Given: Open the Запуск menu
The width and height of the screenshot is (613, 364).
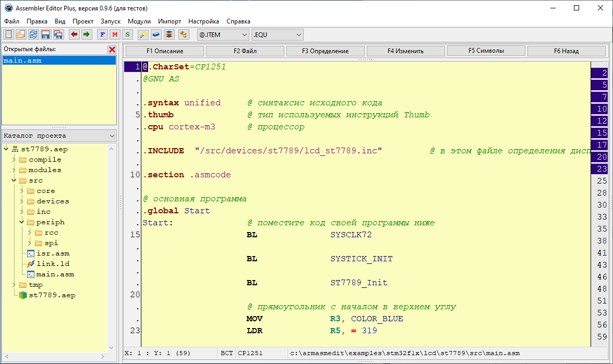Looking at the screenshot, I should click(110, 21).
